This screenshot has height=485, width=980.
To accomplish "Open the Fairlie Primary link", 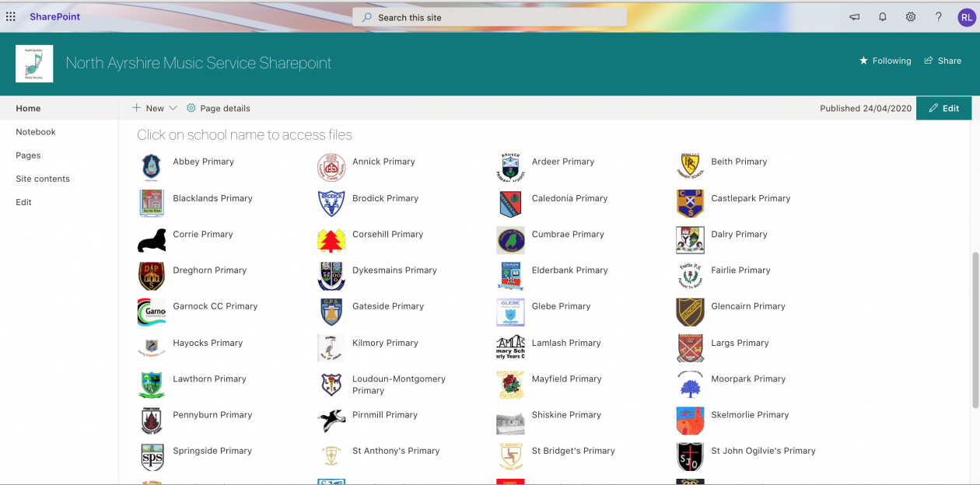I will 740,270.
